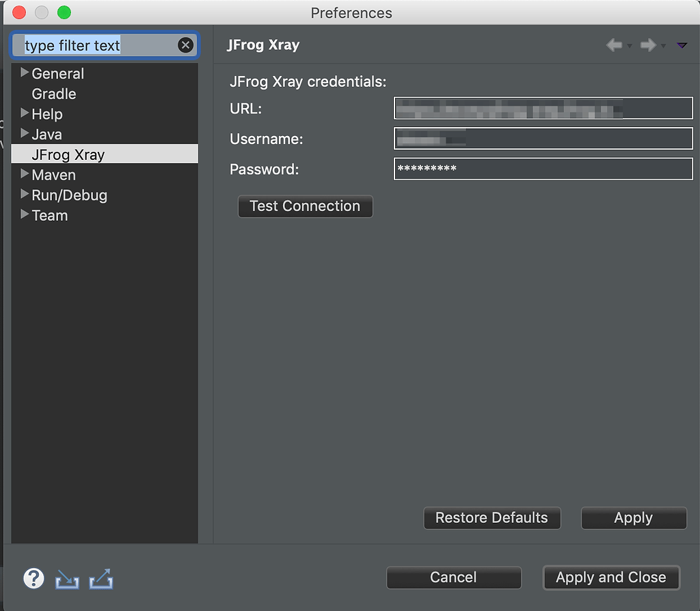Open the view menu triangle icon
The image size is (700, 611).
point(682,46)
